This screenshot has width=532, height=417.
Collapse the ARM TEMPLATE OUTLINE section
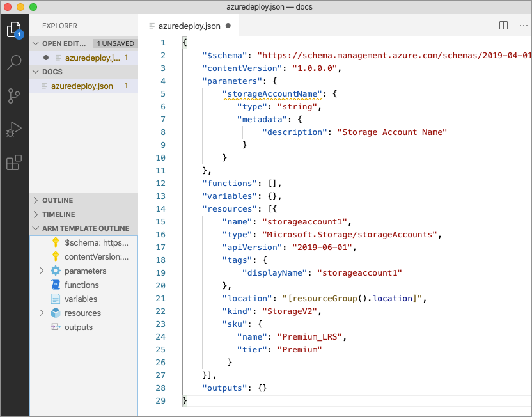(x=85, y=228)
